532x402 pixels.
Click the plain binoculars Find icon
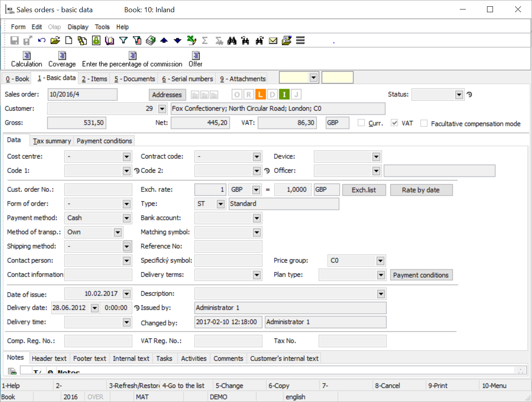(232, 40)
